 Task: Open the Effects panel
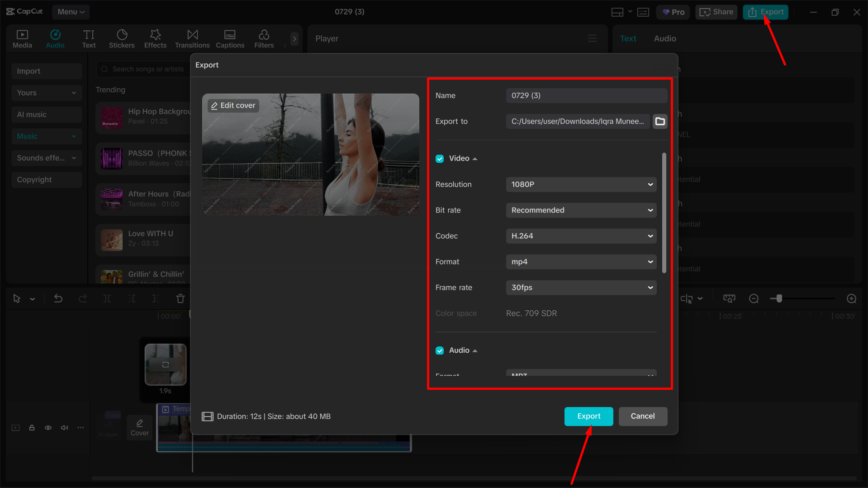coord(155,38)
